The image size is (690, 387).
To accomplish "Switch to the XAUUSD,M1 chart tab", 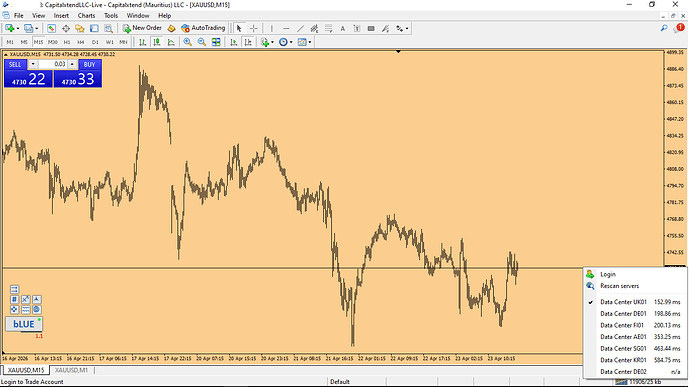I will tap(71, 370).
